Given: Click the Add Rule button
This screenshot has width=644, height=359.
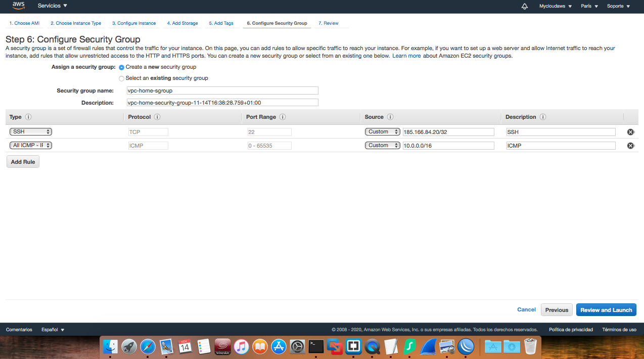Looking at the screenshot, I should [22, 161].
